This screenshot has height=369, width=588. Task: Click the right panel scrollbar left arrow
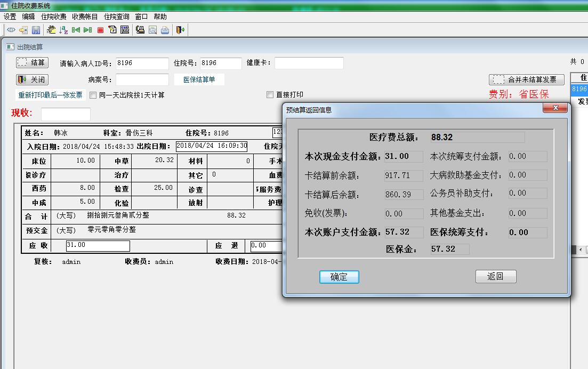[581, 250]
